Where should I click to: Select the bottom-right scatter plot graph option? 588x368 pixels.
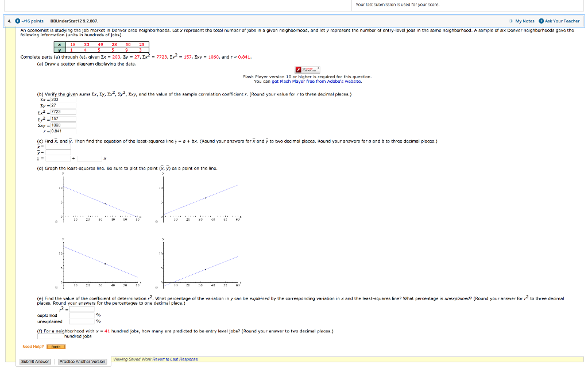point(156,287)
